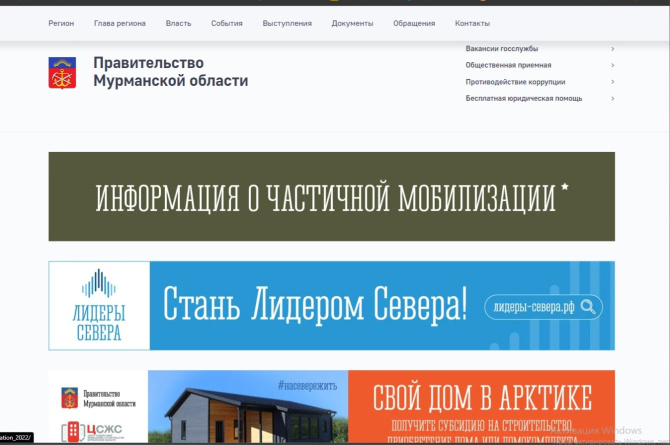Open the partial mobilization information banner
The height and width of the screenshot is (445, 670).
[x=331, y=197]
